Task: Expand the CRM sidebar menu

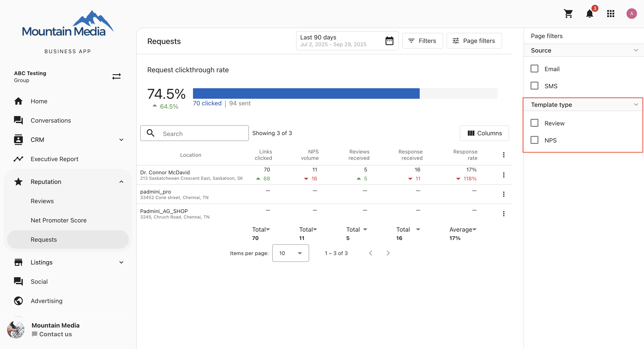Action: pyautogui.click(x=121, y=140)
